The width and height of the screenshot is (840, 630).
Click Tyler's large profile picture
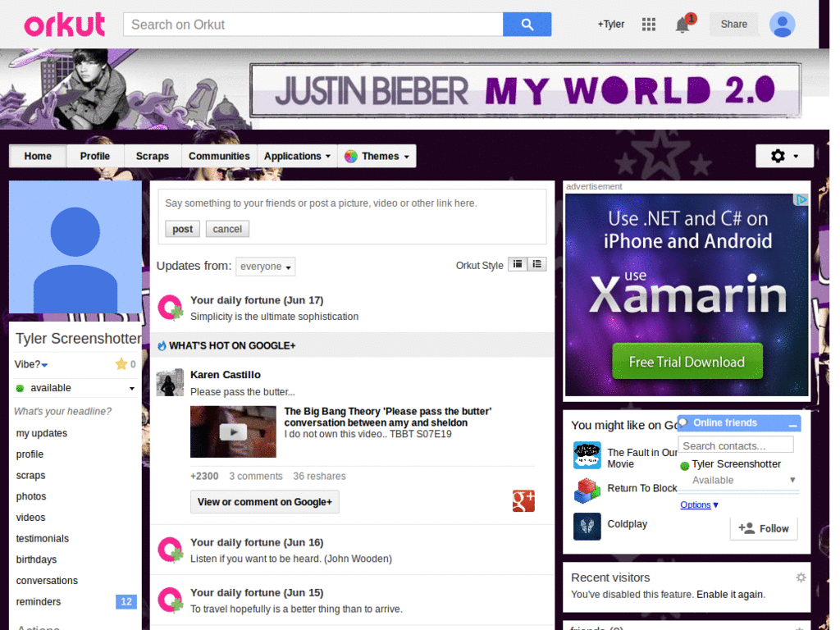(x=75, y=247)
